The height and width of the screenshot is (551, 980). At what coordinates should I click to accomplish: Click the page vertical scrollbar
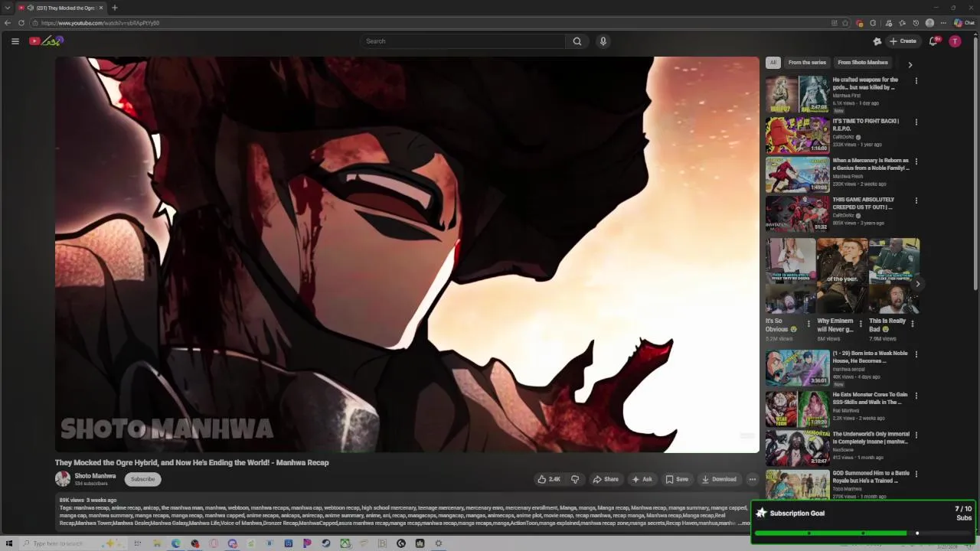tap(975, 162)
